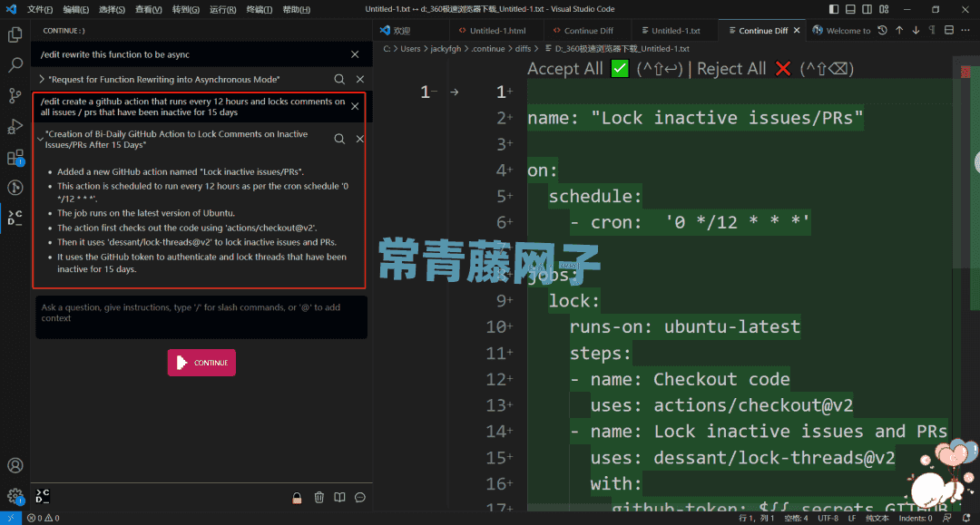Click the pink CONTINUE button
The image size is (980, 525).
click(x=201, y=363)
